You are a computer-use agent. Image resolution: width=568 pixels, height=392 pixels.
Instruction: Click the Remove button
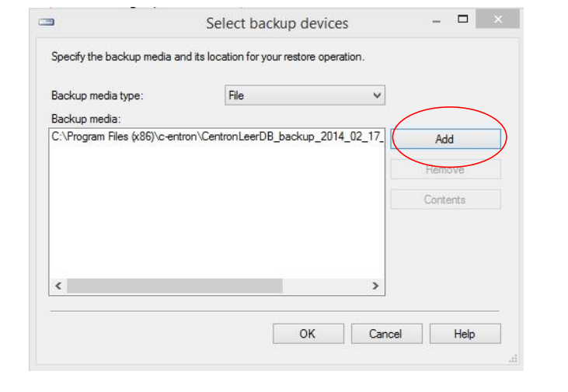(x=444, y=169)
